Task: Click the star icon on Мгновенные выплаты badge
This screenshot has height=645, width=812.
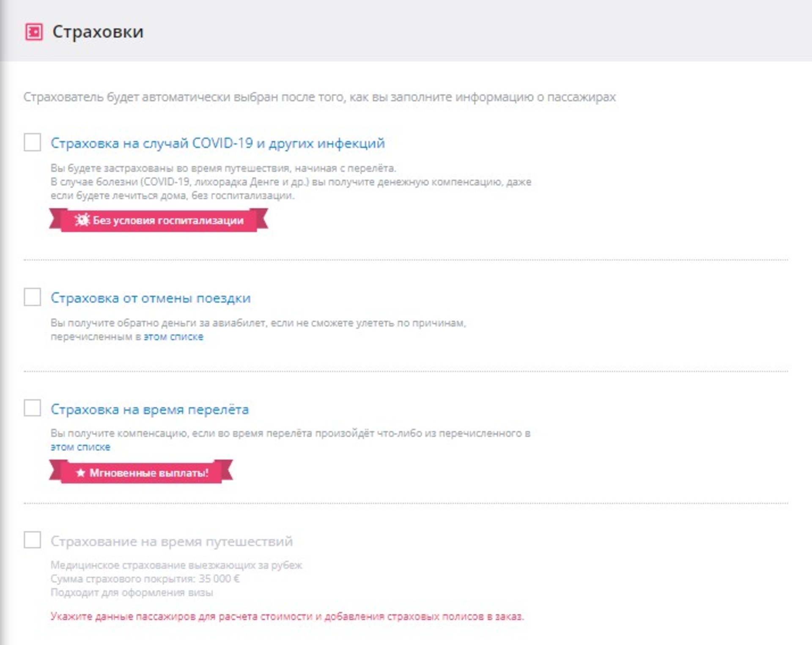Action: coord(81,472)
